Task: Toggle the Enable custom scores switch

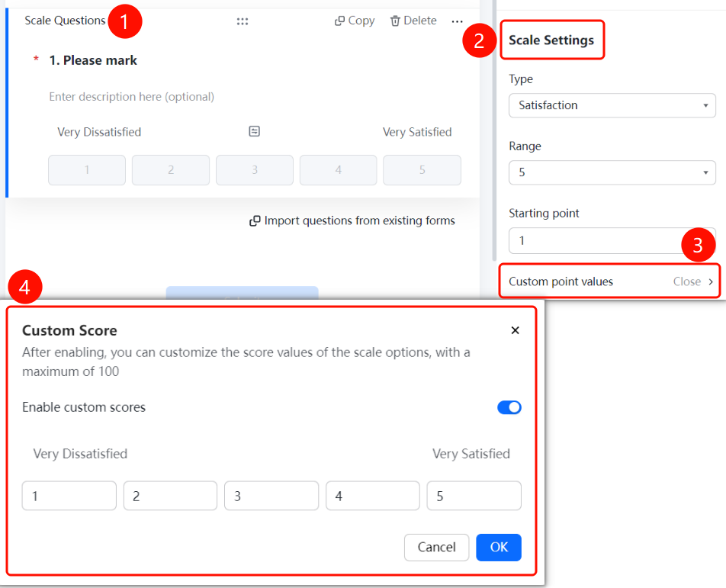Action: [x=509, y=407]
